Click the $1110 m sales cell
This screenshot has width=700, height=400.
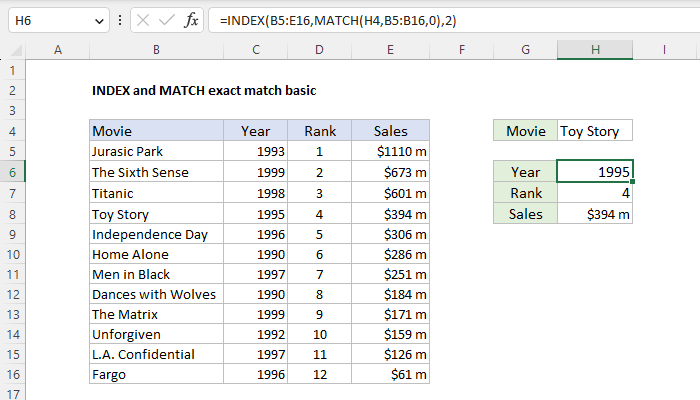pyautogui.click(x=391, y=151)
